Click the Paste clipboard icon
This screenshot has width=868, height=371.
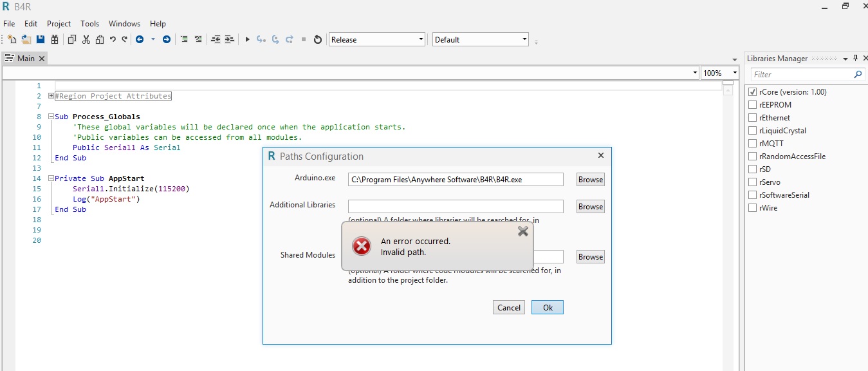click(x=100, y=39)
